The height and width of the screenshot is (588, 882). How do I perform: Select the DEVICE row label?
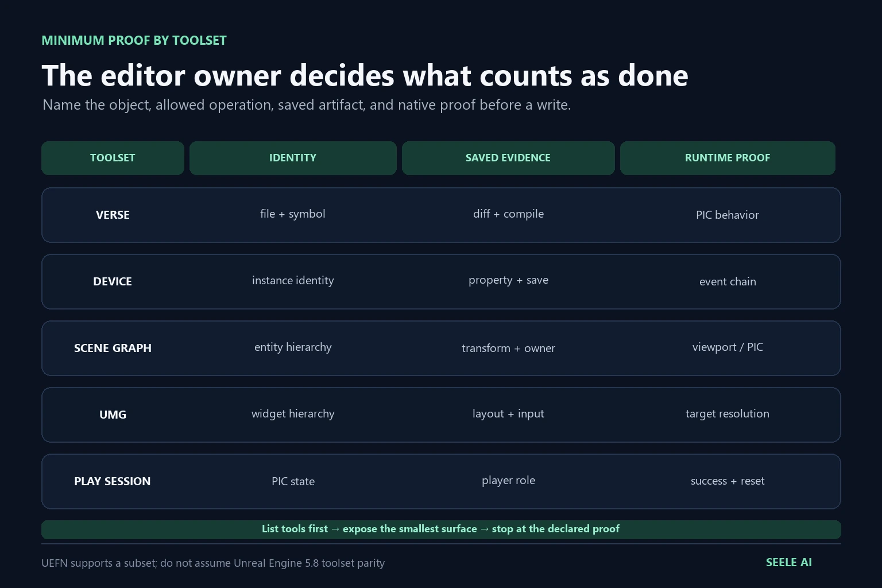point(113,281)
